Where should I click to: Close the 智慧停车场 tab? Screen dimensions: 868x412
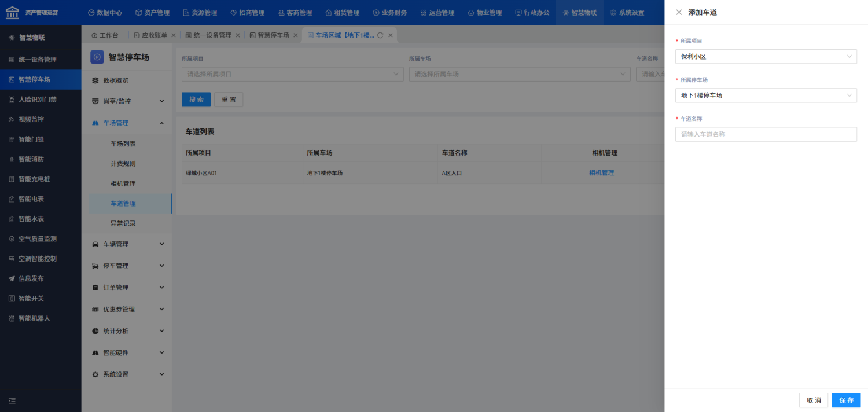click(296, 35)
